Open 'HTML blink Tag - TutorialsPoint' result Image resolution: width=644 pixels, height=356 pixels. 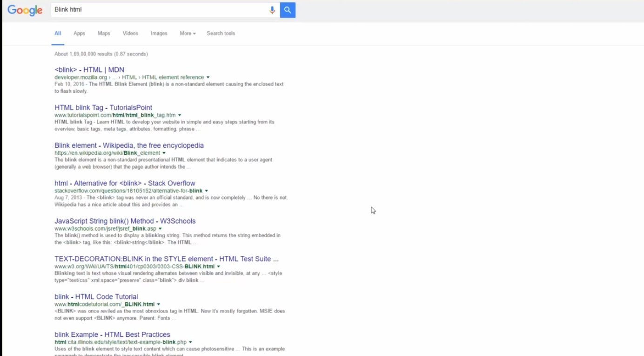[x=103, y=108]
